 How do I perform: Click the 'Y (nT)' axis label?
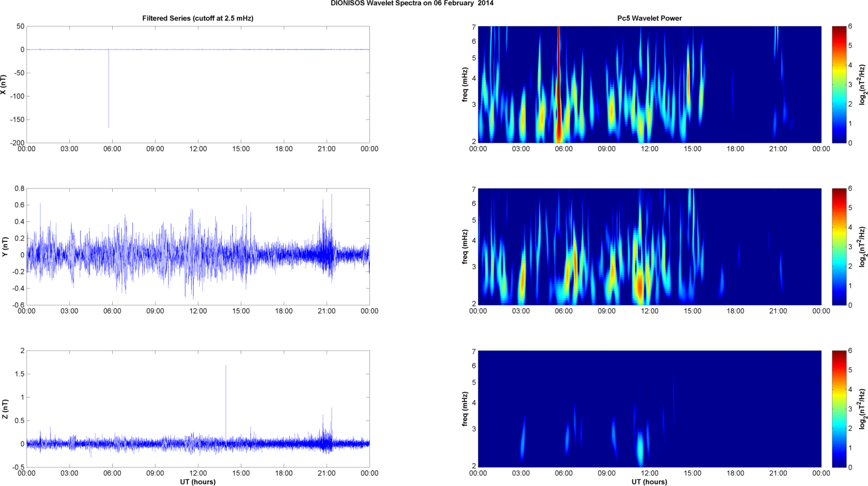point(5,246)
